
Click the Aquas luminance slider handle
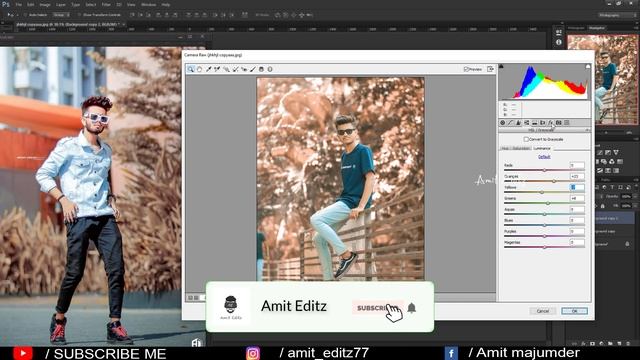(x=544, y=214)
